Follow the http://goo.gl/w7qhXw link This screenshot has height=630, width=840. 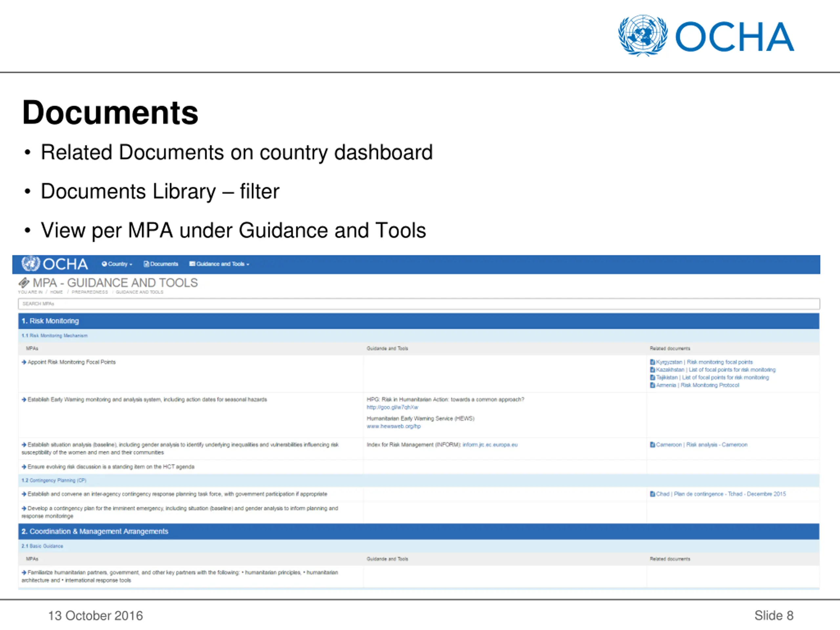pos(392,408)
